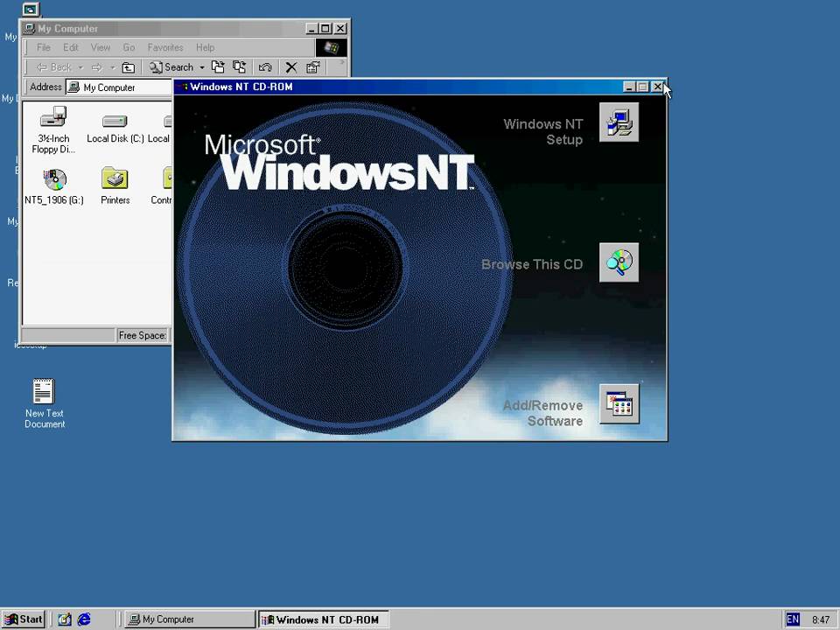840x630 pixels.
Task: Open the File menu in My Computer
Action: point(44,47)
